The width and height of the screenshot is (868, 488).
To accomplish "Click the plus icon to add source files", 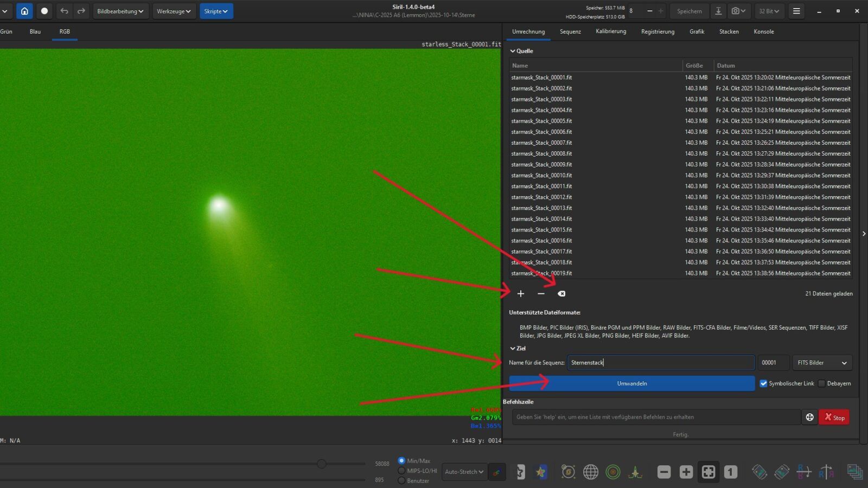I will [x=521, y=293].
